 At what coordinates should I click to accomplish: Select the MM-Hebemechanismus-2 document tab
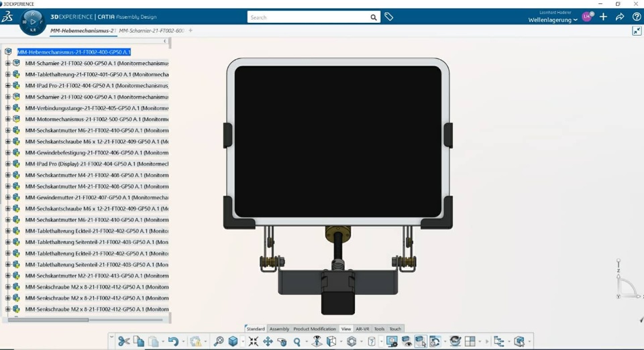coord(83,31)
